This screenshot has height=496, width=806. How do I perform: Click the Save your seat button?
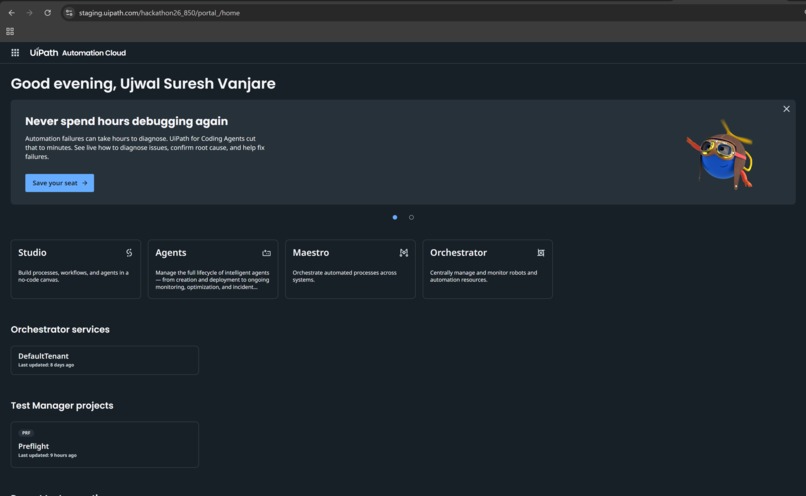pos(60,183)
